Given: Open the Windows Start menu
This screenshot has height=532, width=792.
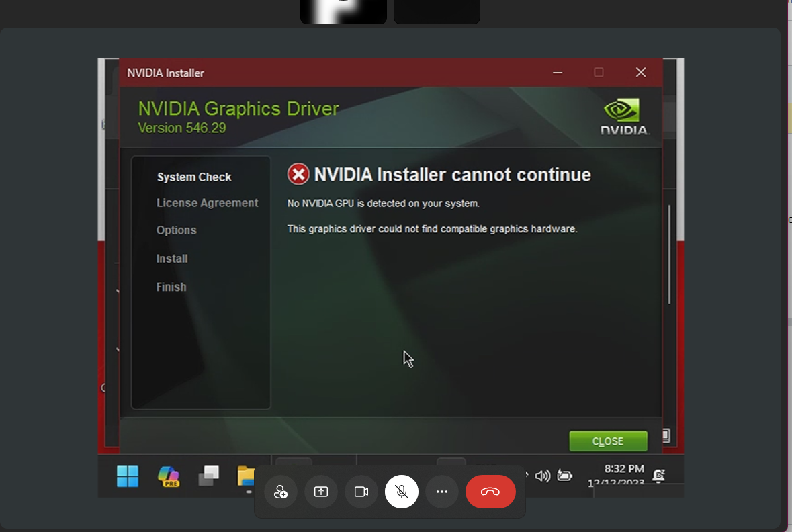Looking at the screenshot, I should 127,476.
